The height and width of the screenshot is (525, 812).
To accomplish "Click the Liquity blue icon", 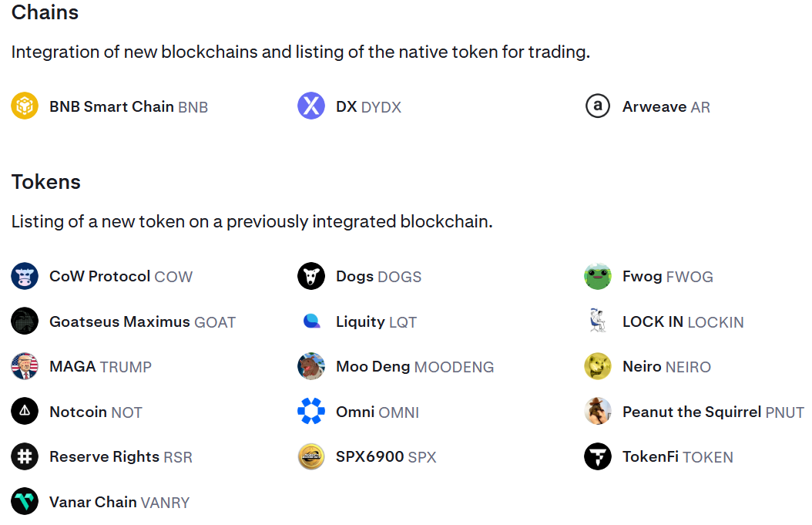I will point(311,321).
